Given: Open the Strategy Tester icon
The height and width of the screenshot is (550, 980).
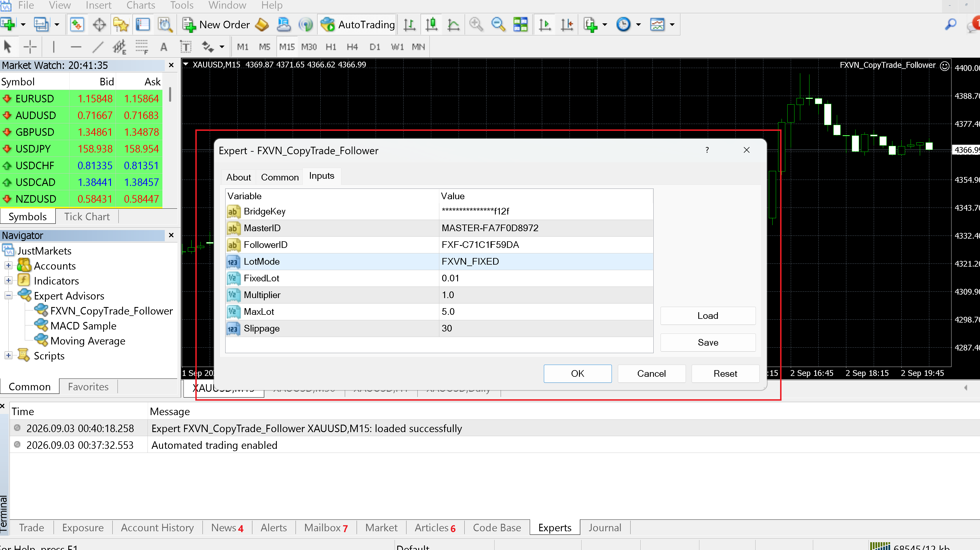Looking at the screenshot, I should click(x=165, y=25).
